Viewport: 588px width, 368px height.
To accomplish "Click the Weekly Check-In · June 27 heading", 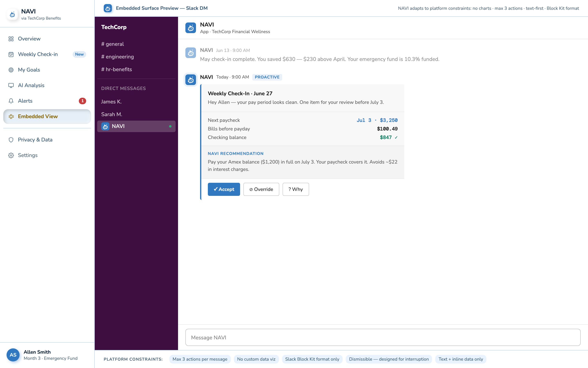I will (240, 93).
